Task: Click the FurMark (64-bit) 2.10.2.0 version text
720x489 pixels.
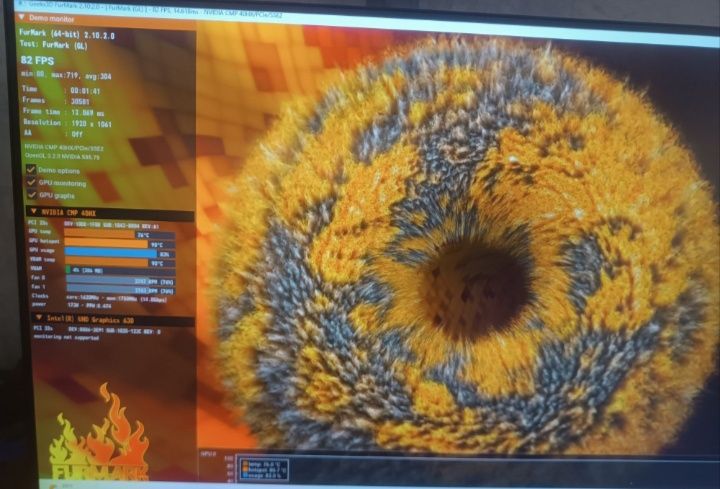Action: point(67,35)
